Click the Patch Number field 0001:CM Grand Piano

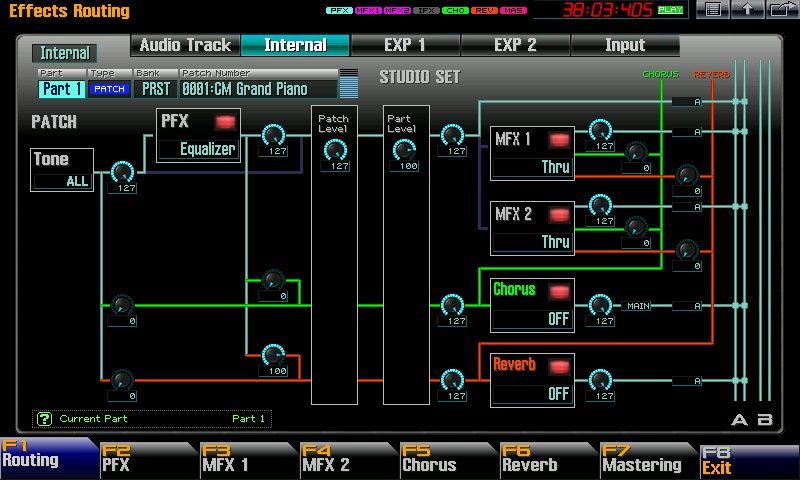pos(258,89)
